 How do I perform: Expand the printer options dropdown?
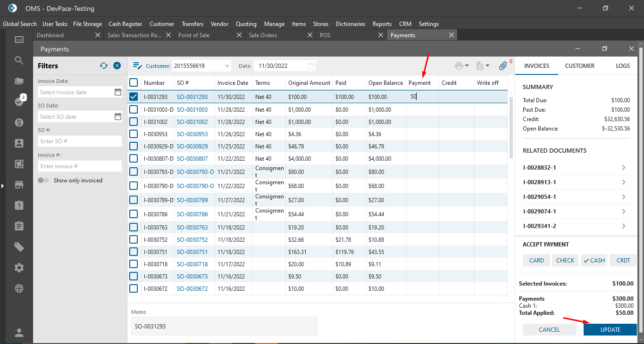[467, 66]
